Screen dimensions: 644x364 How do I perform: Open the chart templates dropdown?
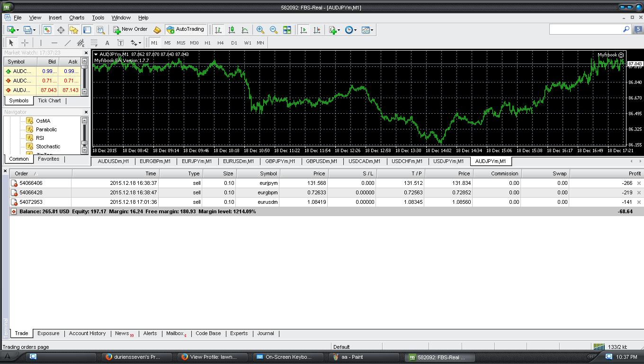(x=367, y=30)
